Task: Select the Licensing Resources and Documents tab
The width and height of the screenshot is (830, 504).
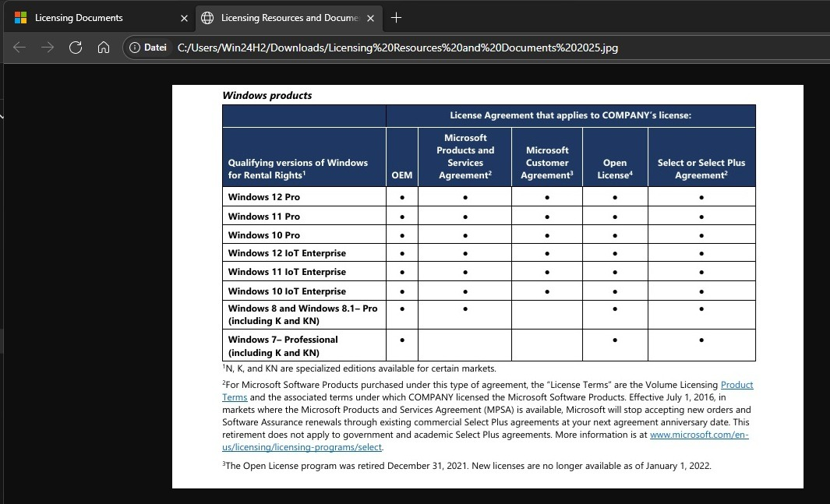Action: point(289,18)
